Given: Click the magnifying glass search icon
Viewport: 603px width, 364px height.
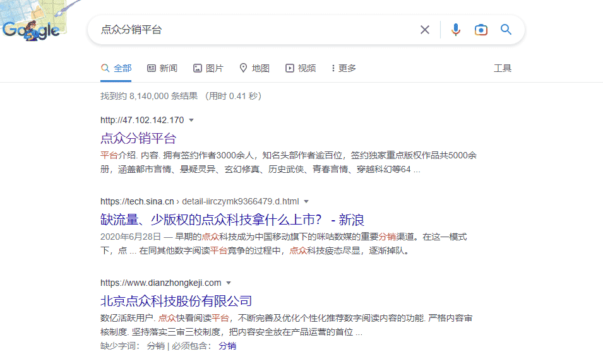Looking at the screenshot, I should pyautogui.click(x=506, y=30).
